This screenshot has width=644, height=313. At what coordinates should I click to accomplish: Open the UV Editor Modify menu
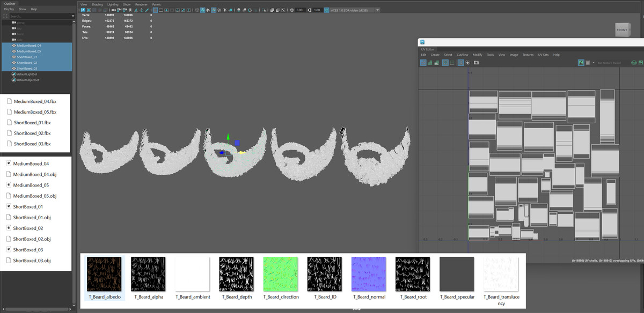pos(477,55)
